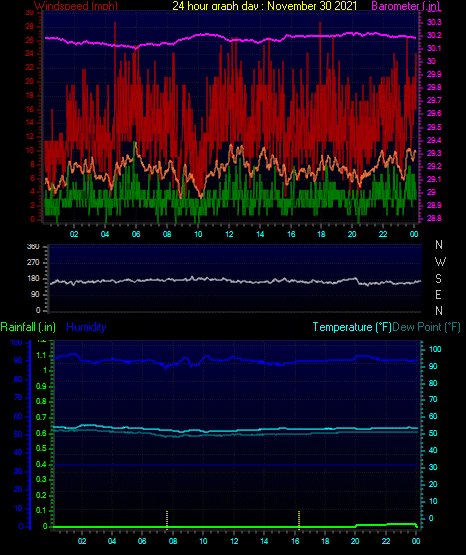This screenshot has height=555, width=466.
Task: Click the 24 value on the windspeed axis
Action: pos(30,53)
